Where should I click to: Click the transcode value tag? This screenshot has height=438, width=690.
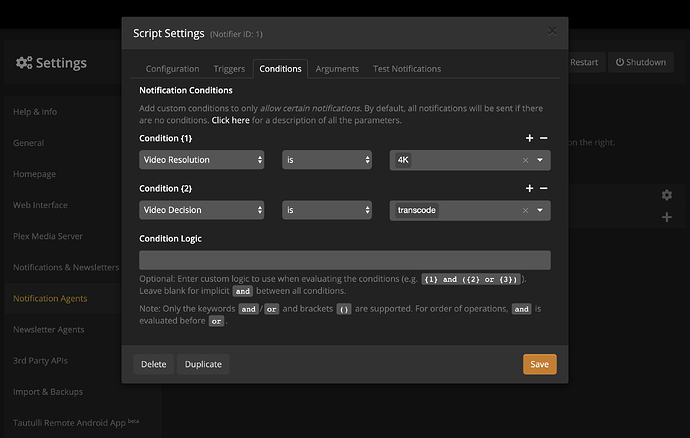pyautogui.click(x=416, y=210)
